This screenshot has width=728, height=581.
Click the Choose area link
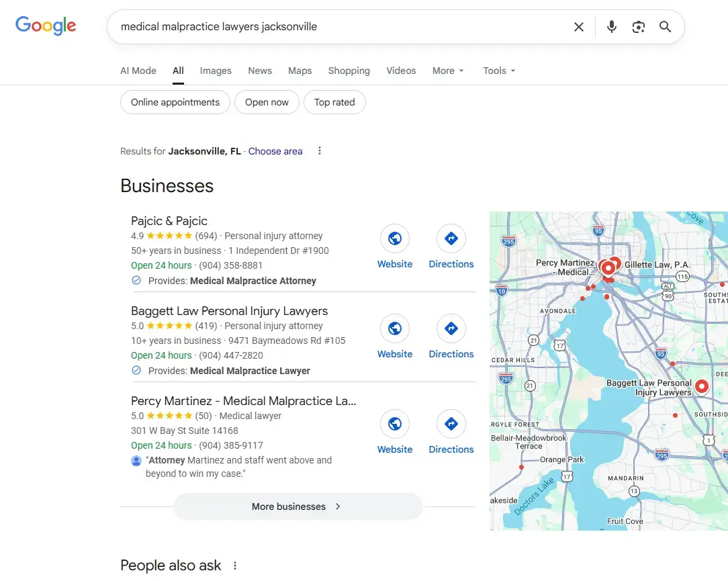coord(275,151)
